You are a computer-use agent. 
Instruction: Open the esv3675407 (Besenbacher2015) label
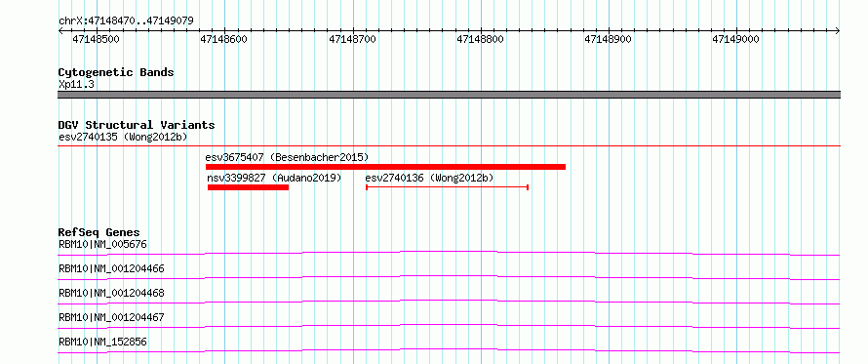(x=287, y=157)
